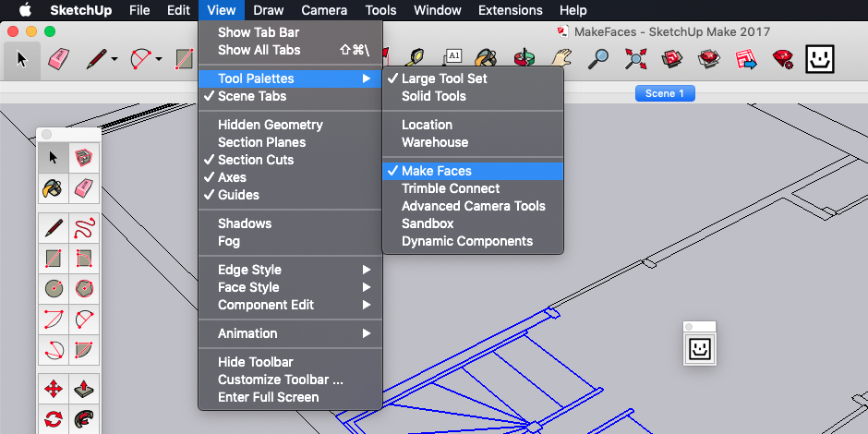Screen dimensions: 868x434
Task: Open the Apple menu
Action: [26, 10]
